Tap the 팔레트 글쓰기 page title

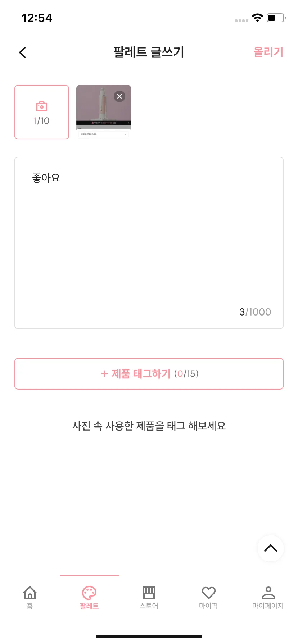149,52
